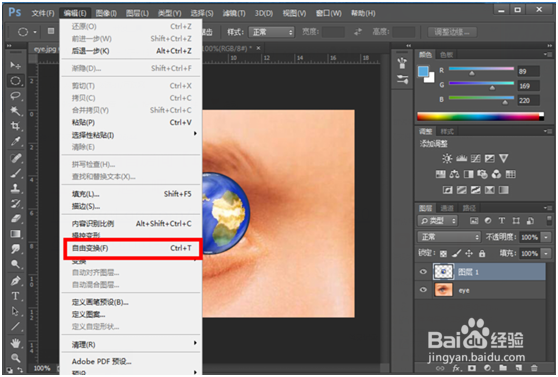Add a Levels adjustment (histogram icon)

pos(461,158)
